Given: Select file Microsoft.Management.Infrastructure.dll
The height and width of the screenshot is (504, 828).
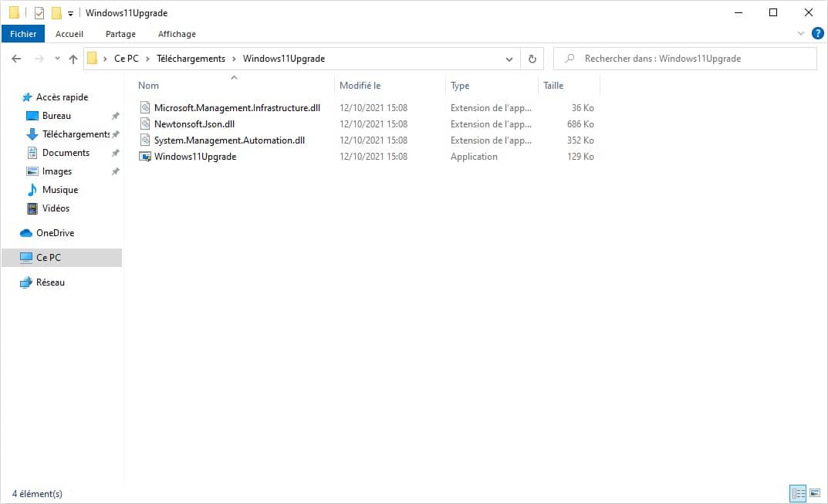Looking at the screenshot, I should tap(237, 108).
